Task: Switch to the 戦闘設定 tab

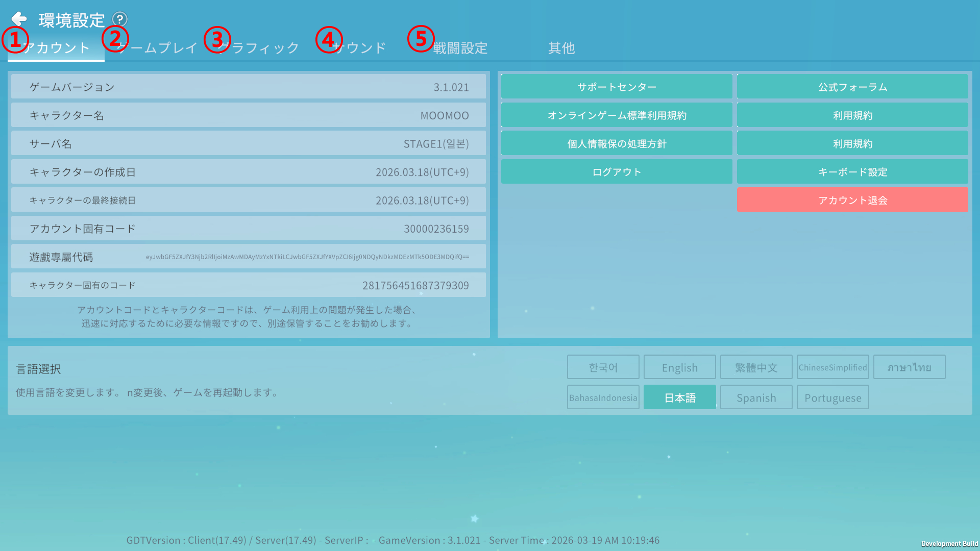Action: (460, 48)
